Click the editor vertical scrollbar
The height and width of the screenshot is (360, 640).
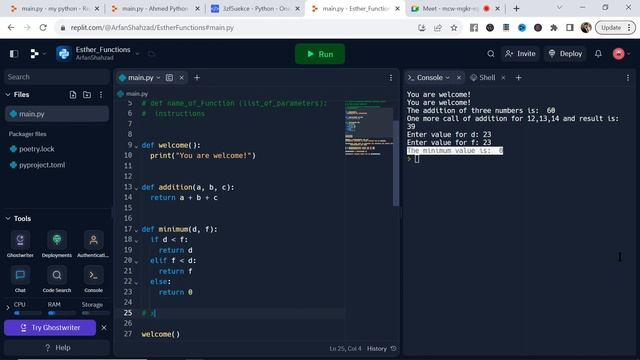pos(396,163)
